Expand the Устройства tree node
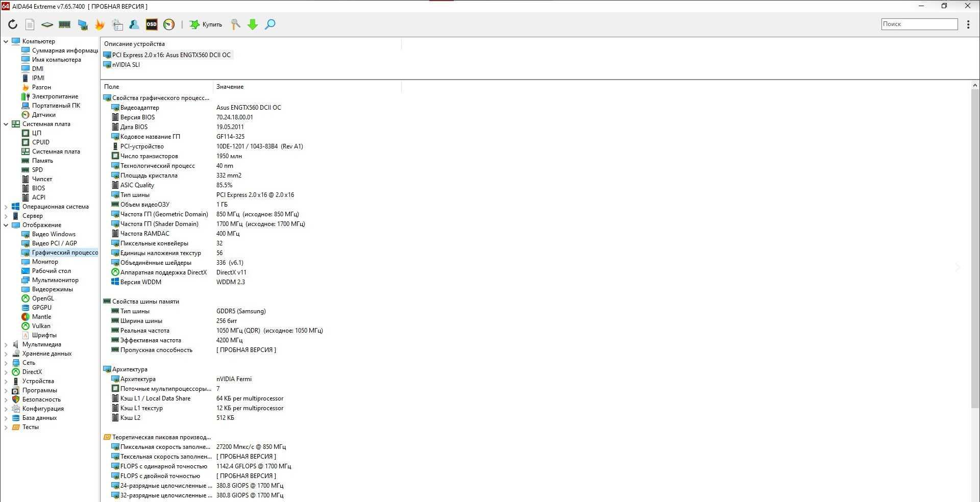The width and height of the screenshot is (980, 502). (x=6, y=381)
